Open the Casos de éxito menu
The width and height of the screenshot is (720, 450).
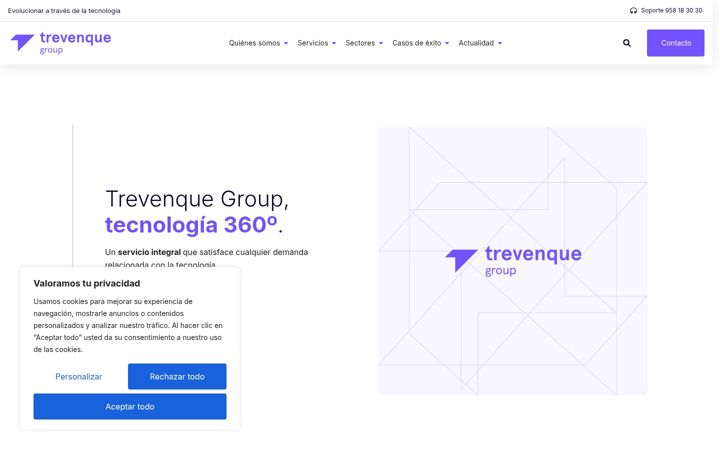coord(416,43)
